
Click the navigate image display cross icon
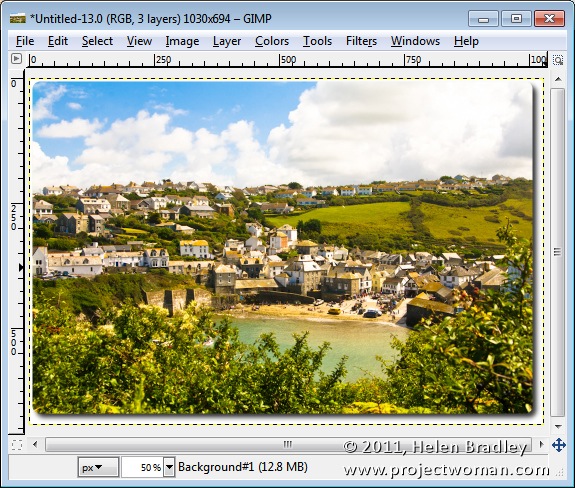click(x=558, y=445)
